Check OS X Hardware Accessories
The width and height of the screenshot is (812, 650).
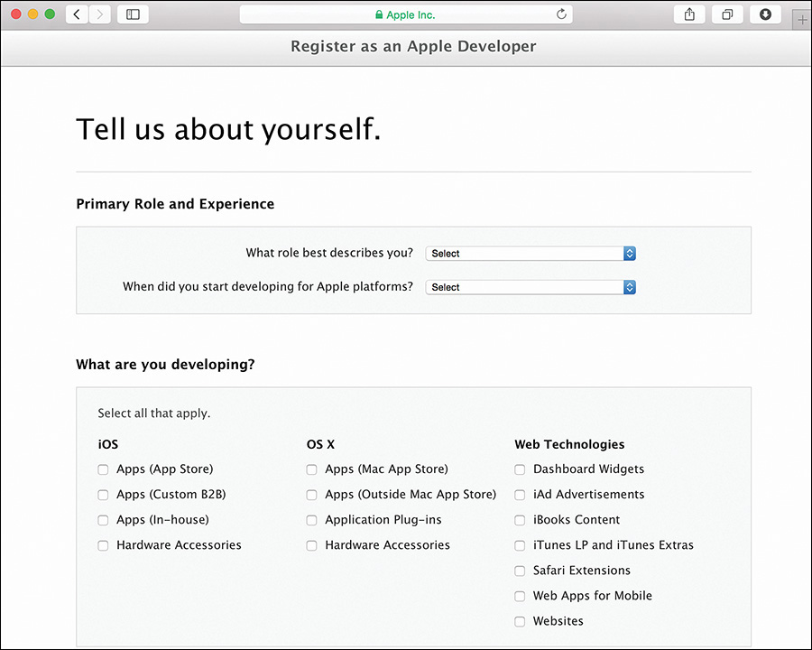pos(311,546)
